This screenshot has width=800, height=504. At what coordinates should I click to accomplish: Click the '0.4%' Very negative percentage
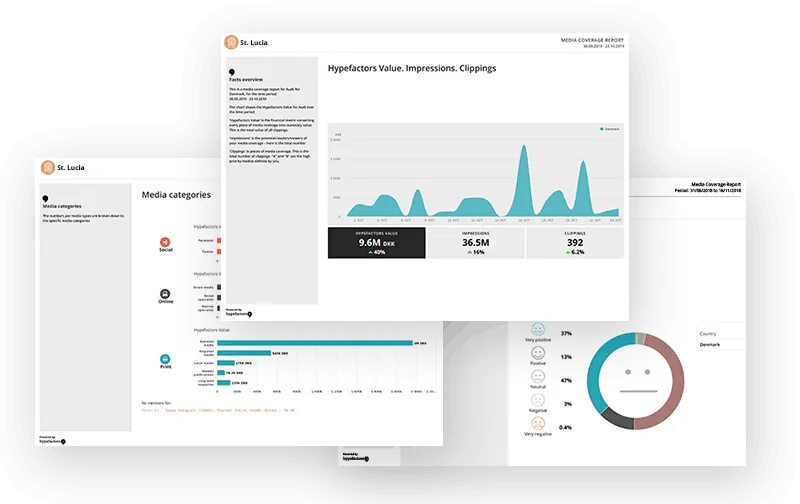565,427
